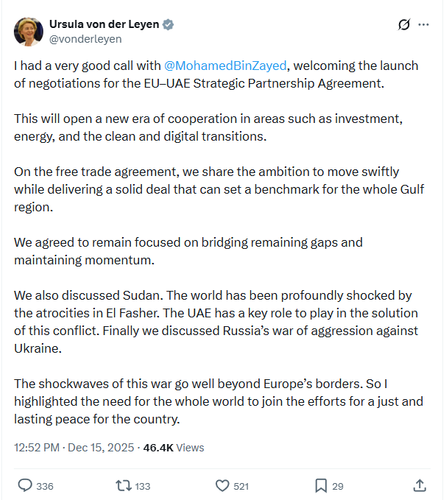Click the Ursula von der Leyen display name
The height and width of the screenshot is (500, 446).
(104, 24)
